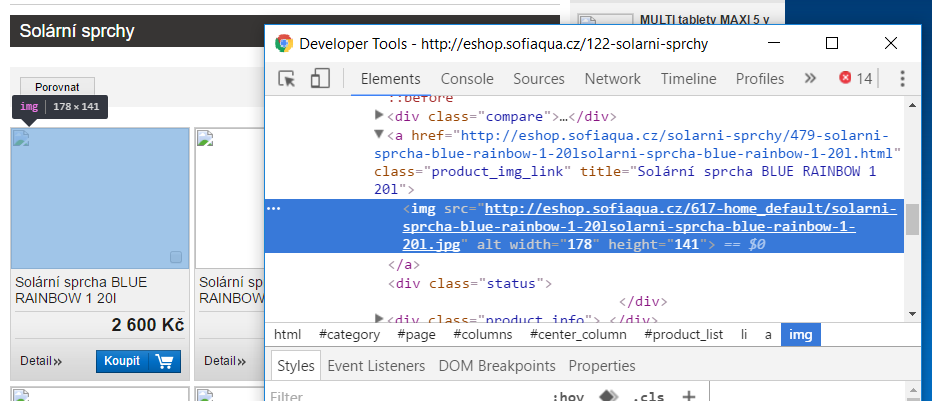Viewport: 932px width, 401px height.
Task: Click the blue Koupit buy button
Action: click(x=138, y=361)
